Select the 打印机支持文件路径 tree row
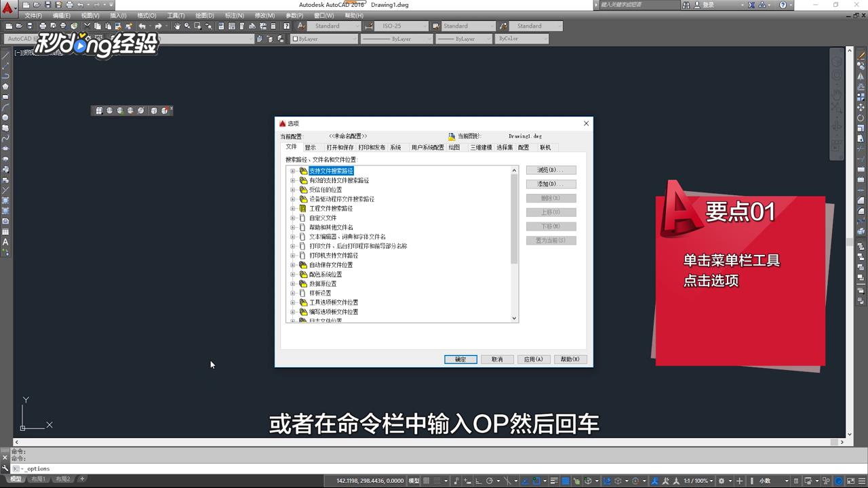This screenshot has height=488, width=868. 334,256
